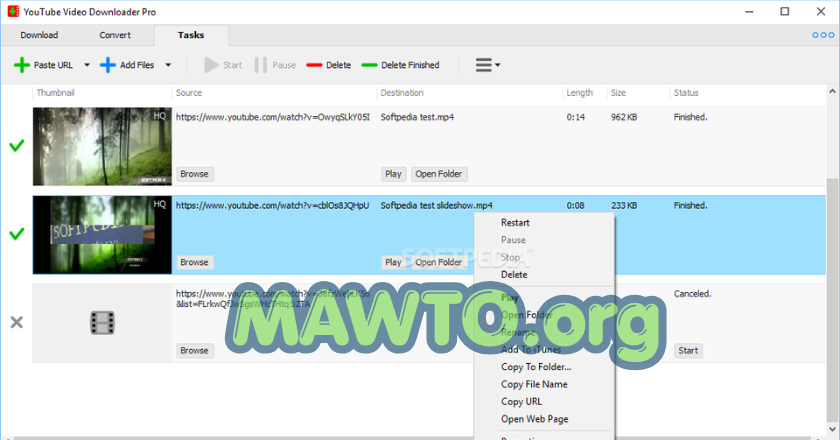Switch to the Convert tab
This screenshot has height=440, width=840.
[x=115, y=35]
